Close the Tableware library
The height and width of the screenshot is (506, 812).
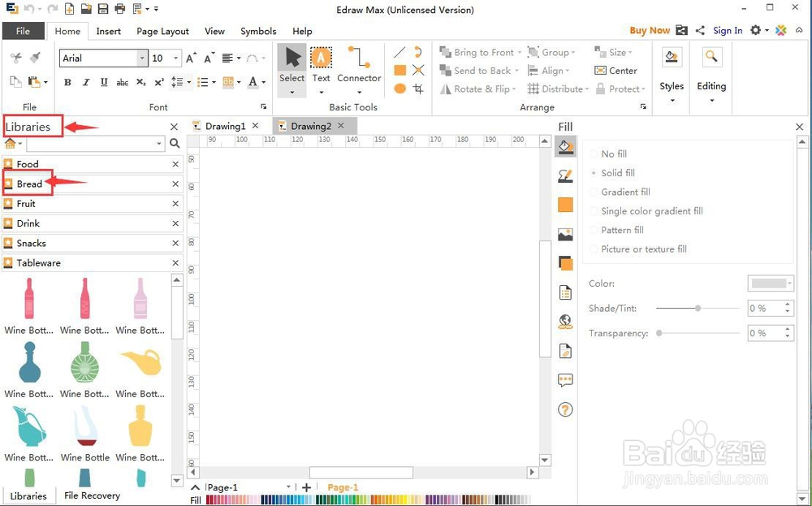click(x=175, y=263)
